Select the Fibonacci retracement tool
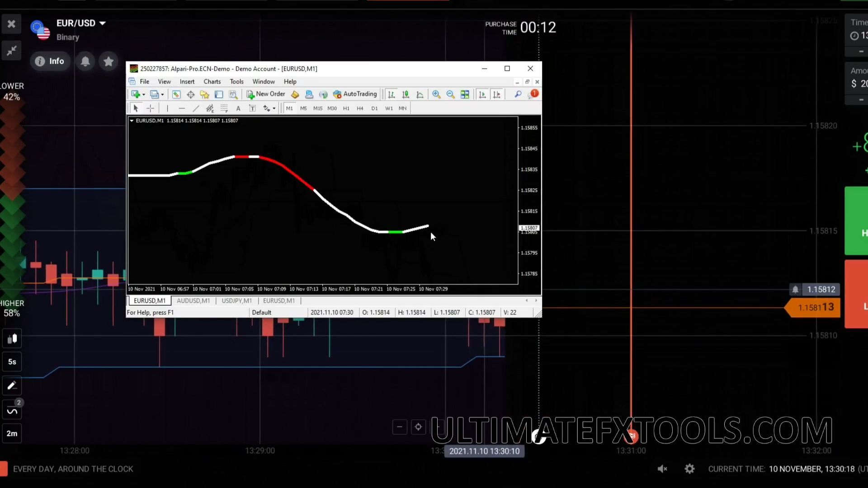 tap(224, 108)
